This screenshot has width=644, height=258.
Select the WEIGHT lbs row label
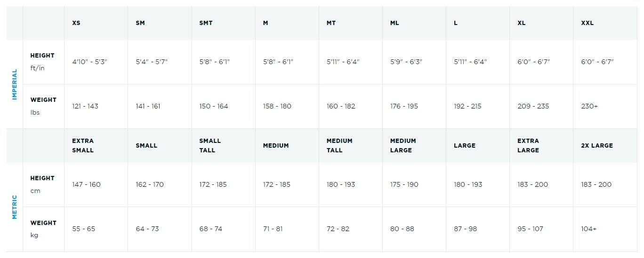click(43, 106)
